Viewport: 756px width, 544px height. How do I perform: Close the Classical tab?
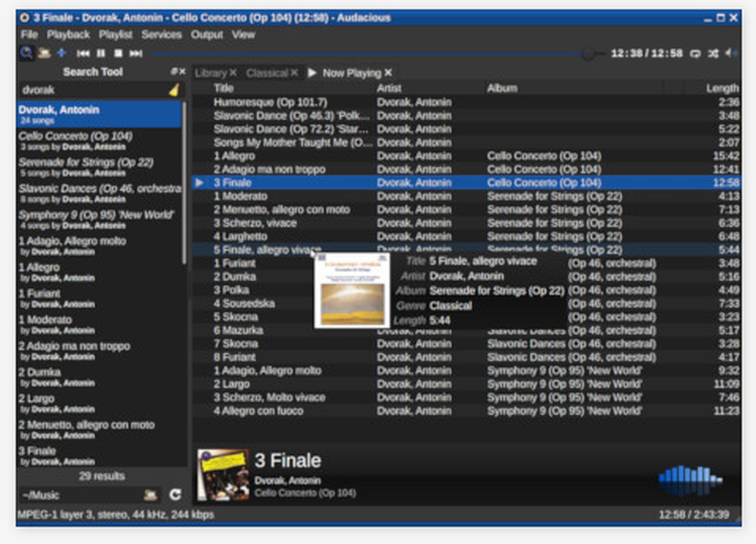coord(294,73)
